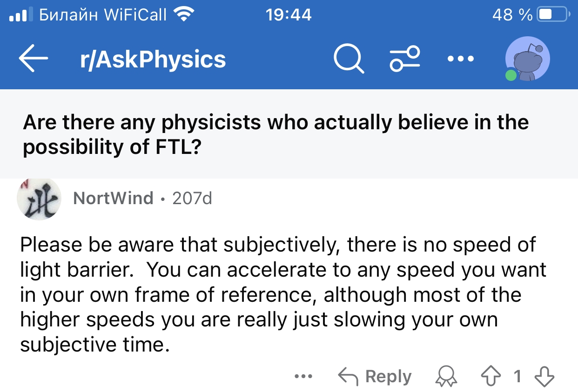Viewport: 578px width, 392px height.
Task: Open the header three-dot overflow menu
Action: 460,59
